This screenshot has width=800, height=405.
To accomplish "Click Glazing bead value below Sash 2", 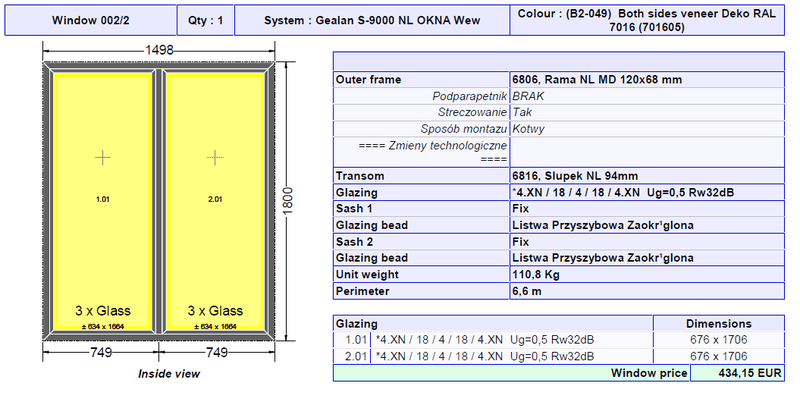I will pyautogui.click(x=603, y=258).
